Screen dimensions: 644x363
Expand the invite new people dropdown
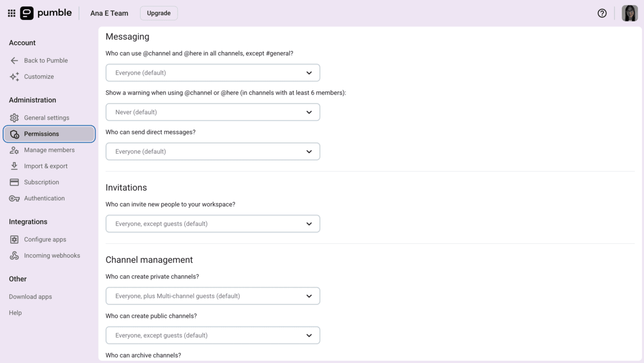213,223
